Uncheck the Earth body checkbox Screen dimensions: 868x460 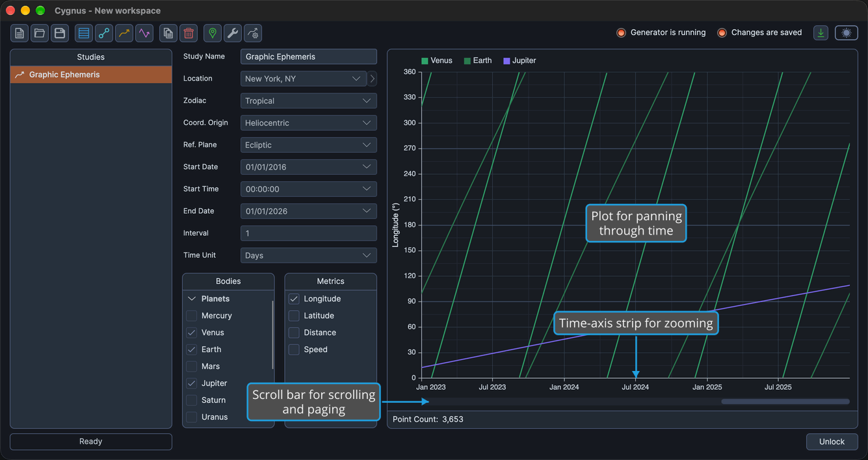pos(192,350)
